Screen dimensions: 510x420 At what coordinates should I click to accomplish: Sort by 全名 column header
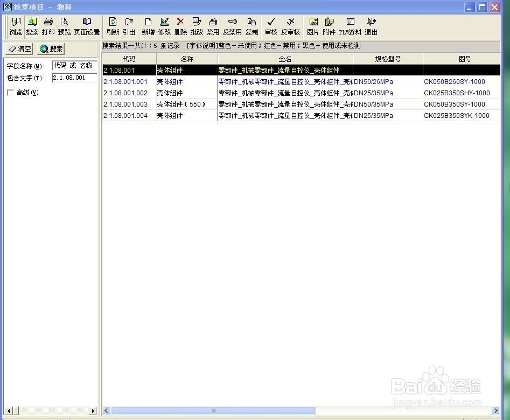coord(285,59)
